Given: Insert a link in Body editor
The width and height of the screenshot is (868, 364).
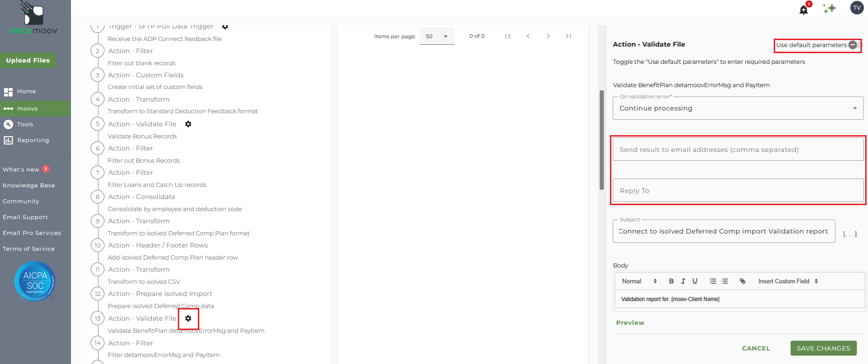Looking at the screenshot, I should pos(742,281).
